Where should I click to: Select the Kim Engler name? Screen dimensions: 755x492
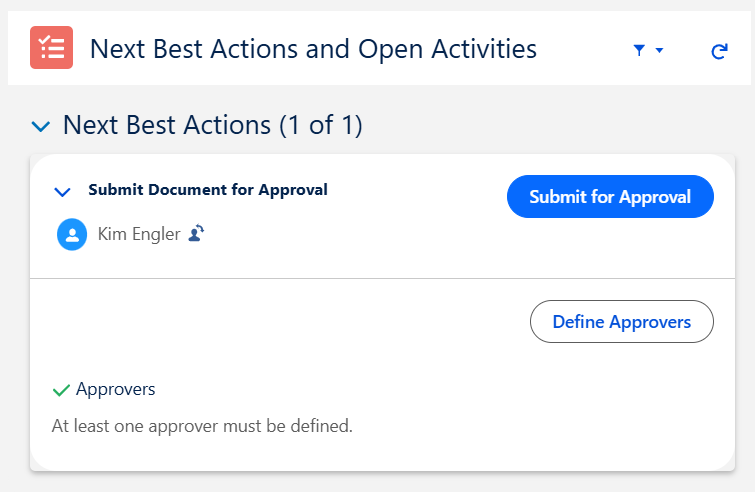point(139,235)
